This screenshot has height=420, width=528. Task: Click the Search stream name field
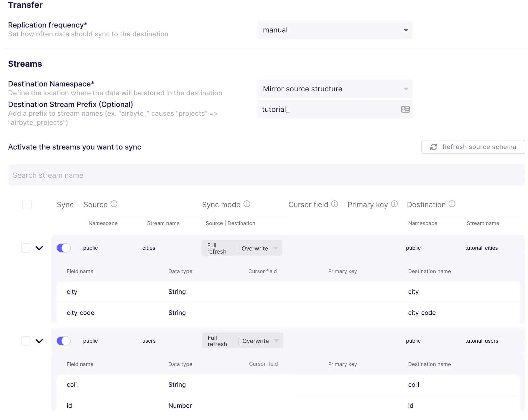(x=266, y=175)
